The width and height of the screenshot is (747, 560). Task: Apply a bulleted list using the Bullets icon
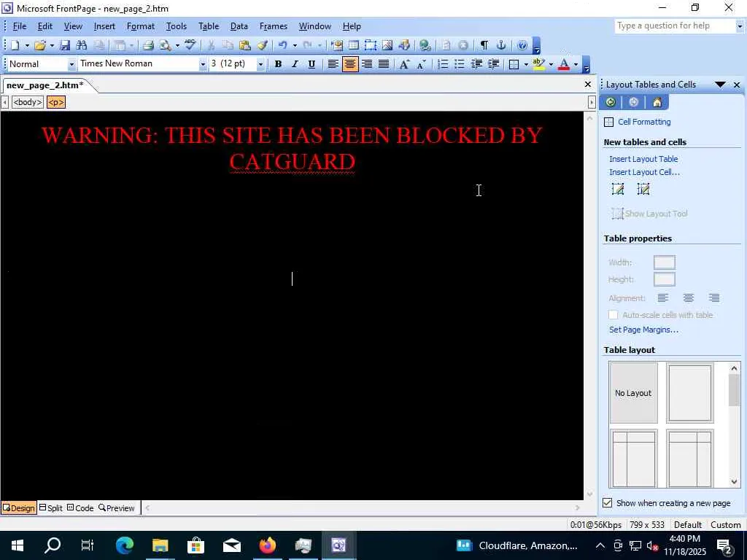460,64
